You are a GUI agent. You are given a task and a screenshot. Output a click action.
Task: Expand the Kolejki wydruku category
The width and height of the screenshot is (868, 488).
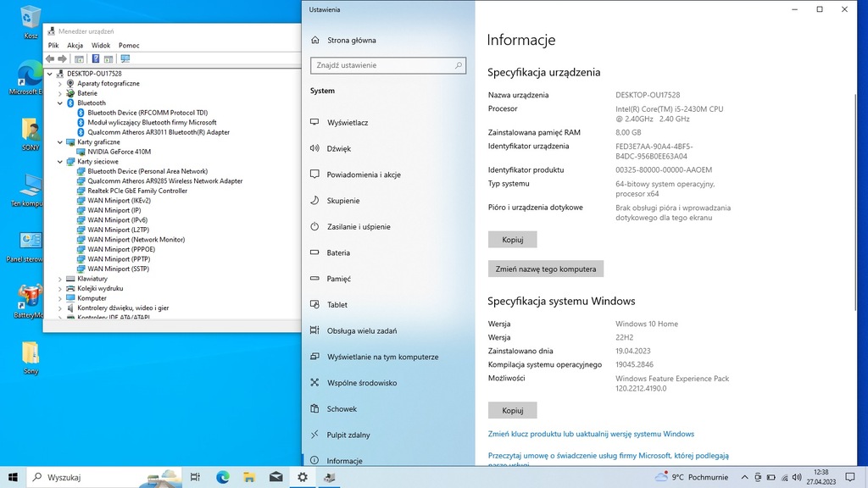(x=60, y=288)
